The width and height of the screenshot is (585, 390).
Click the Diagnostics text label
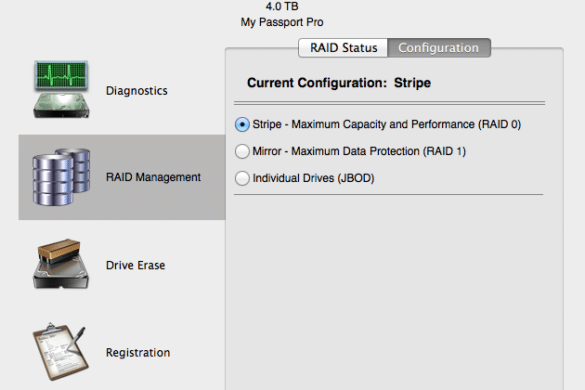[x=137, y=91]
